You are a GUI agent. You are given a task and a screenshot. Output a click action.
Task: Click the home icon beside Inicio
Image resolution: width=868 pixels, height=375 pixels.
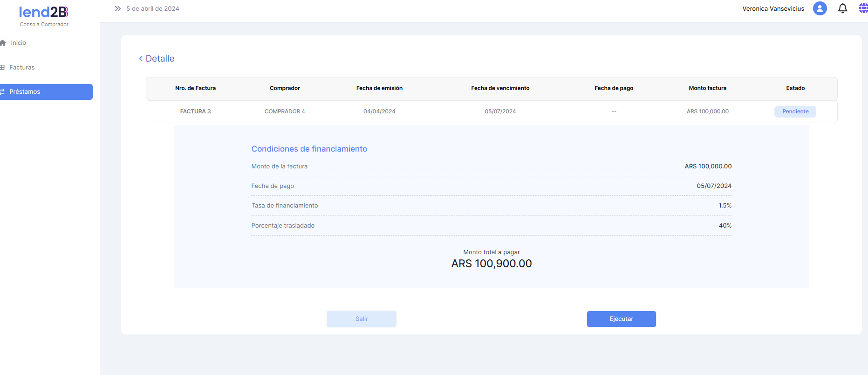point(3,43)
